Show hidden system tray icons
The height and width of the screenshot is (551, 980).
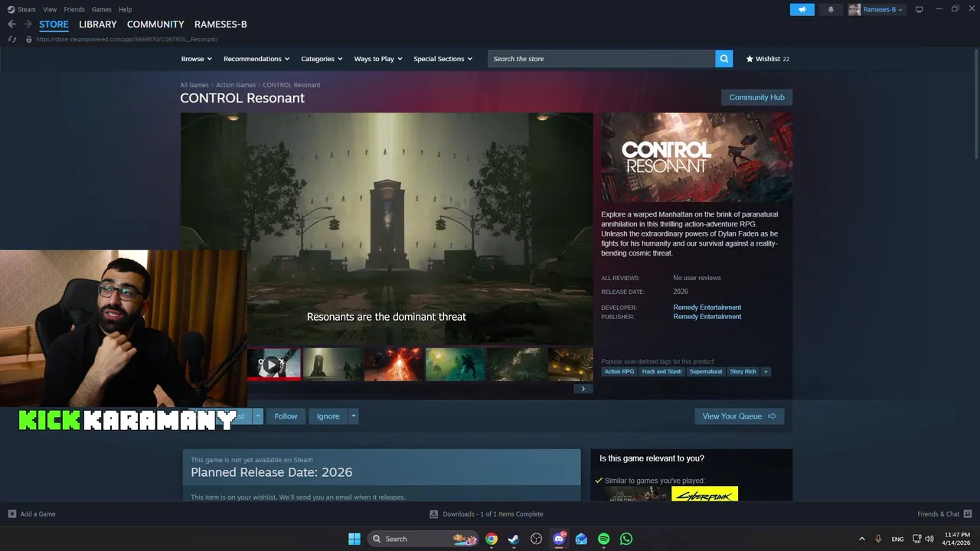click(x=862, y=539)
